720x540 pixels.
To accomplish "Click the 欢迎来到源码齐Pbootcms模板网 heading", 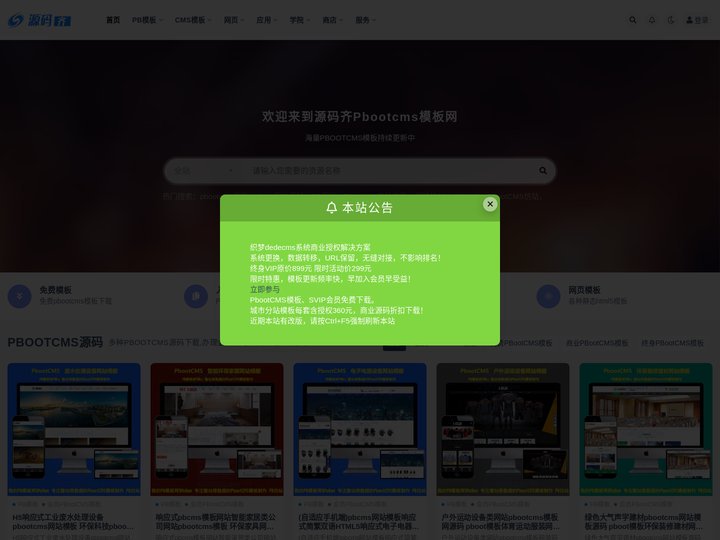I will [x=360, y=116].
